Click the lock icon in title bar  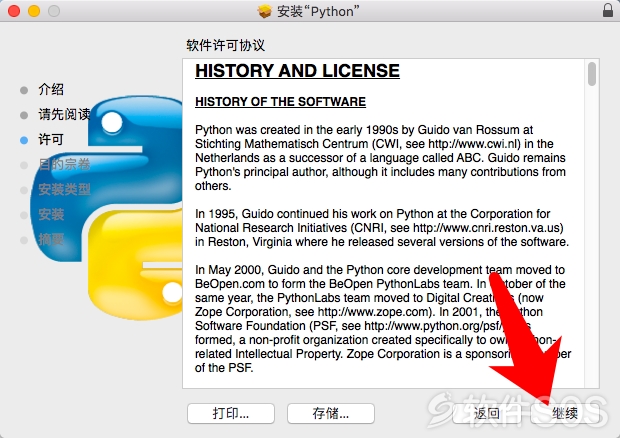(x=608, y=10)
